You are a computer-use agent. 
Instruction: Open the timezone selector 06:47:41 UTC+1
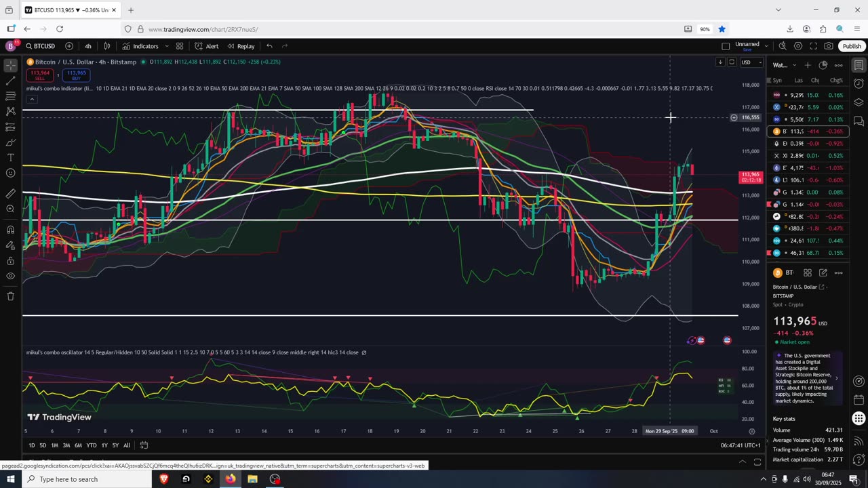tap(742, 445)
